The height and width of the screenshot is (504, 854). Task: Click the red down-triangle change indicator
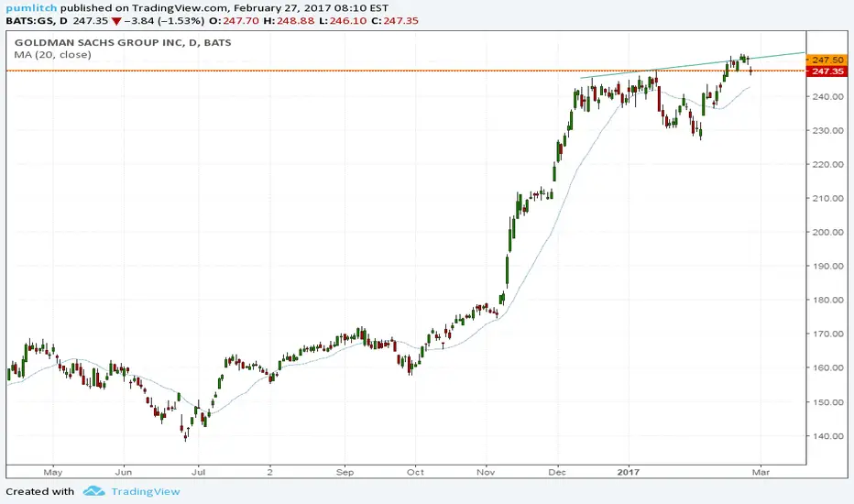click(x=116, y=21)
